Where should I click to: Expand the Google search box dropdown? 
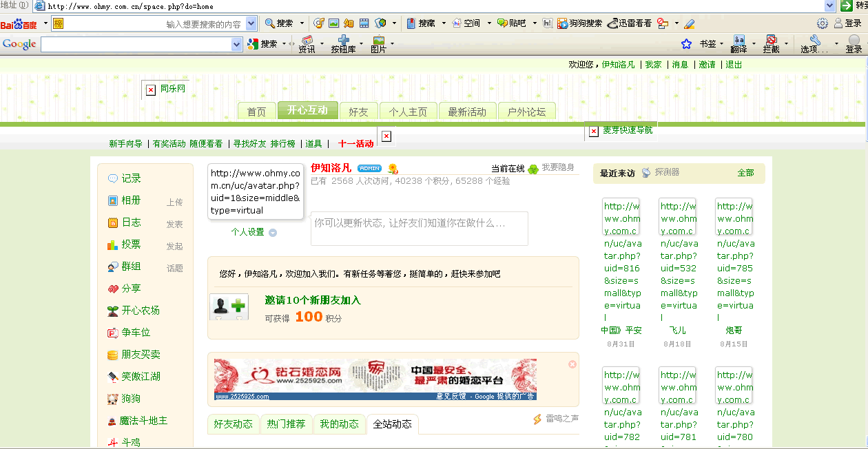coord(238,45)
